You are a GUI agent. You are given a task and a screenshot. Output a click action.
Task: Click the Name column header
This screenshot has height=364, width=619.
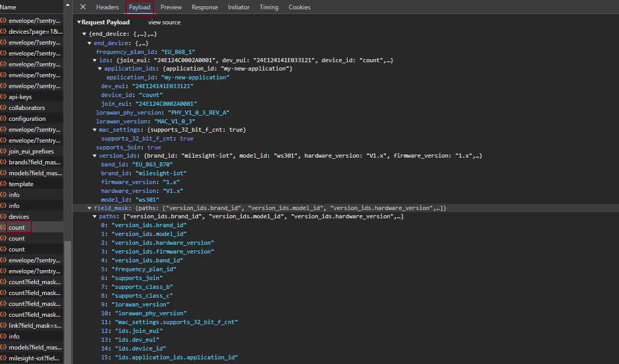coord(8,7)
